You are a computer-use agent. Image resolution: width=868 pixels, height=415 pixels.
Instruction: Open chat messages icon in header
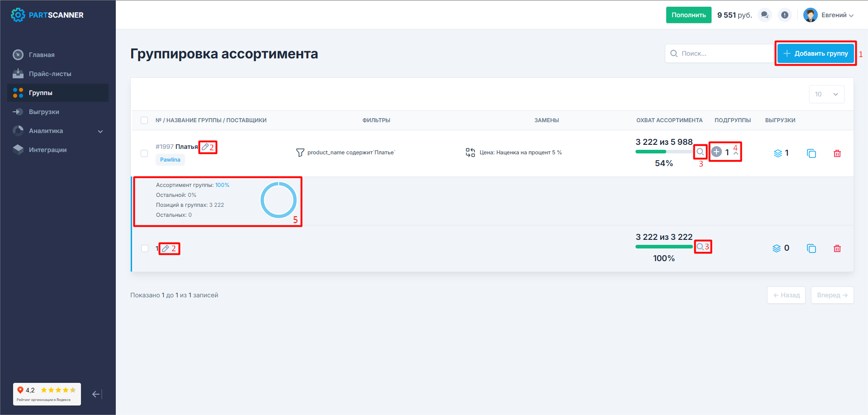click(764, 15)
